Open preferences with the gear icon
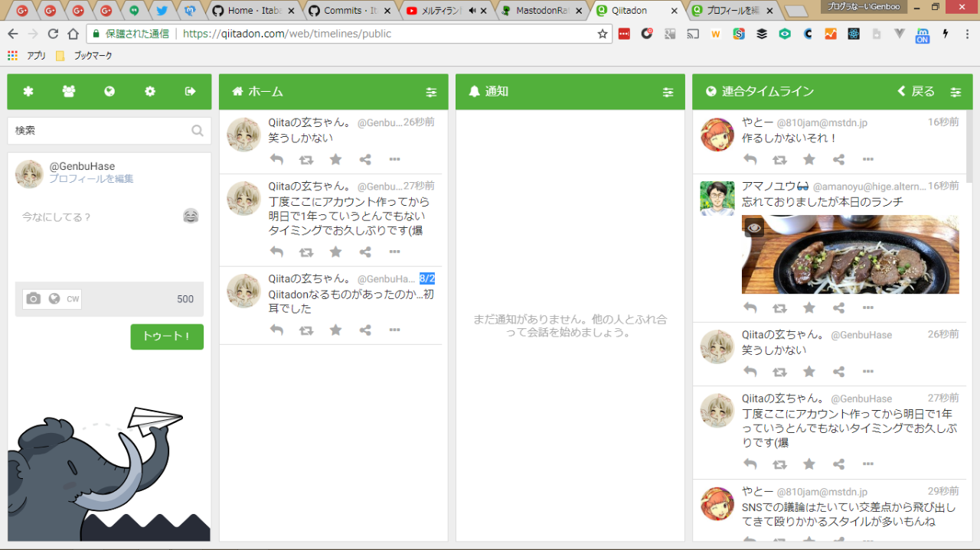Viewport: 980px width, 550px height. click(x=150, y=92)
